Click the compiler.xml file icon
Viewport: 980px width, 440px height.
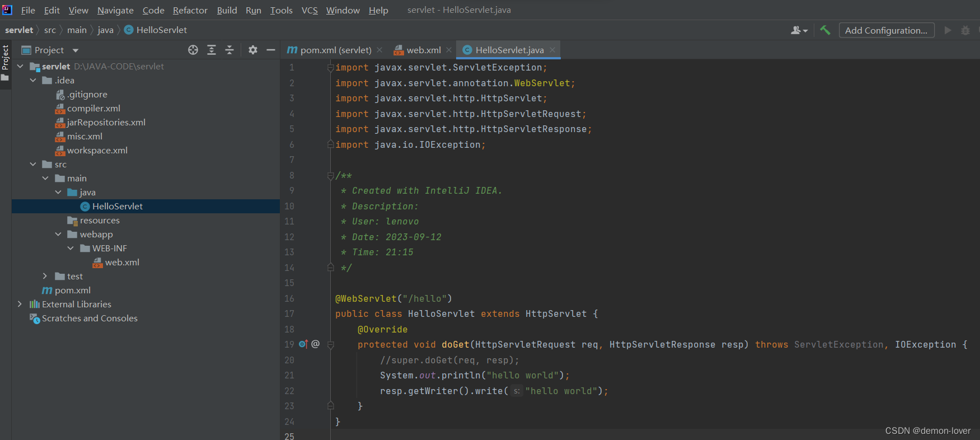click(x=60, y=109)
